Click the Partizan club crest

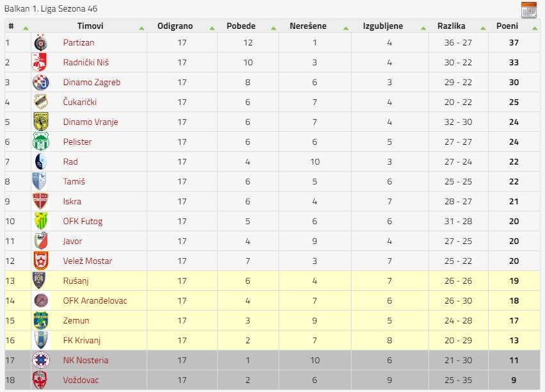(40, 43)
